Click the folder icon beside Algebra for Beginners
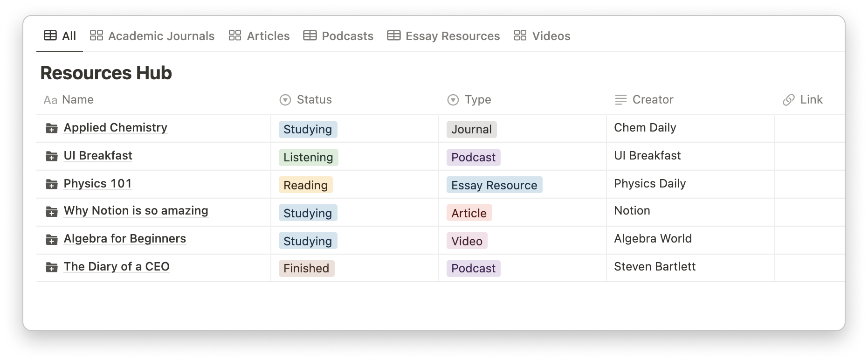 point(51,239)
